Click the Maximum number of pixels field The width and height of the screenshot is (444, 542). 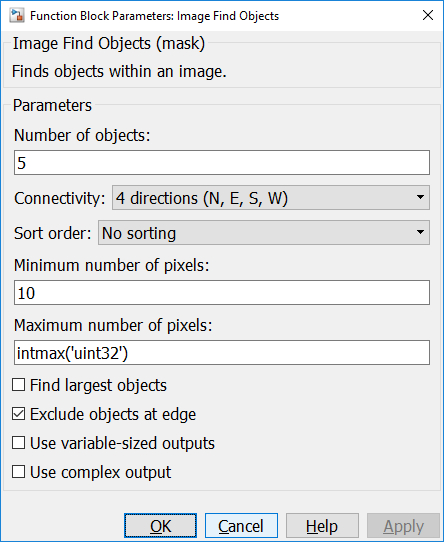pyautogui.click(x=222, y=353)
